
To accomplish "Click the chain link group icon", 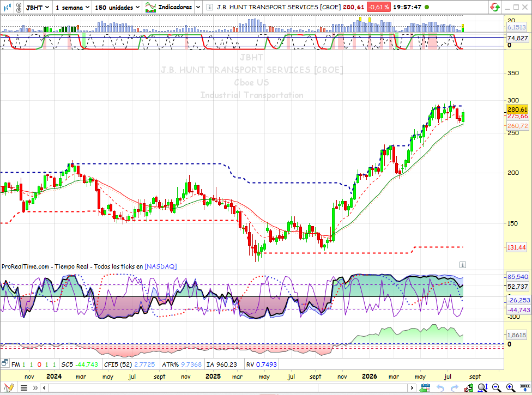I will point(19,7).
